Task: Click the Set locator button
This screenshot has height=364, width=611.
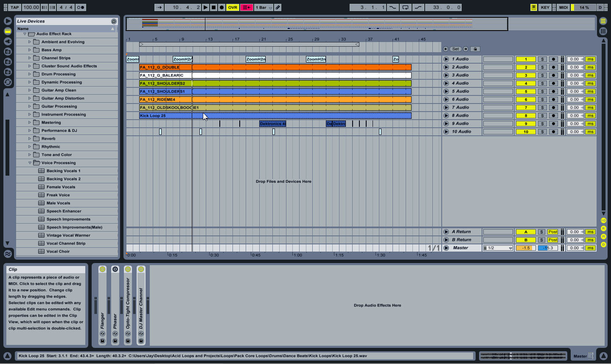Action: [455, 49]
